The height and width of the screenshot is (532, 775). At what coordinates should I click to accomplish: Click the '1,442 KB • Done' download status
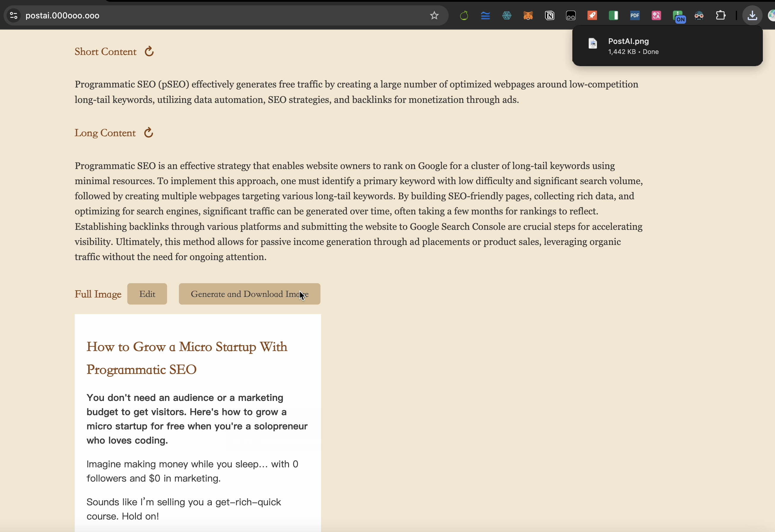633,52
